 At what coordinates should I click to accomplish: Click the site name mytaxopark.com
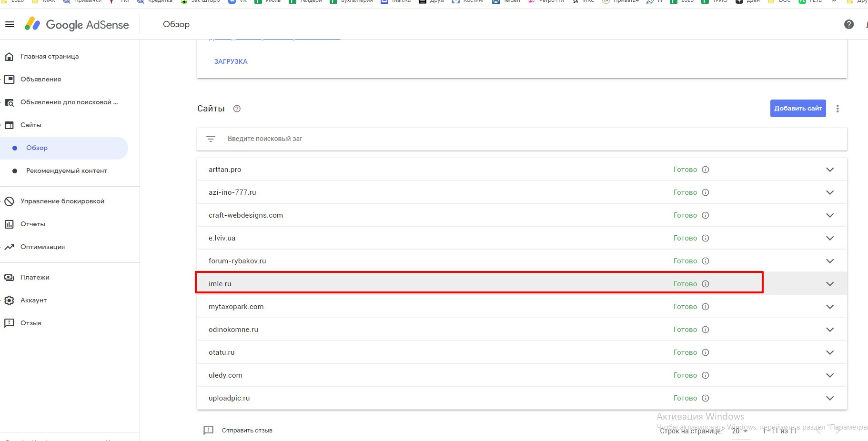236,307
